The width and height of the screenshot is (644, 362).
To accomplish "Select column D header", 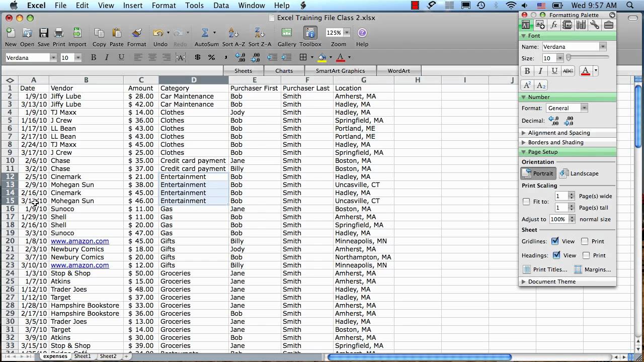I will tap(194, 80).
